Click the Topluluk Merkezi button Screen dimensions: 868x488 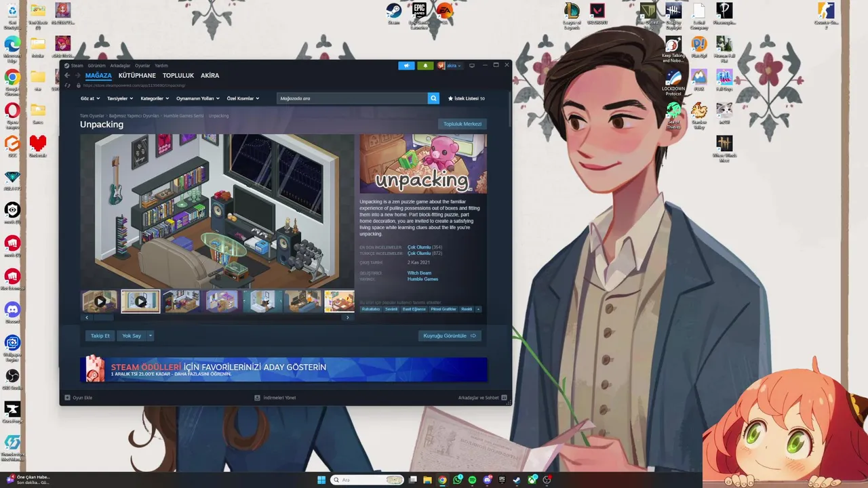point(462,124)
